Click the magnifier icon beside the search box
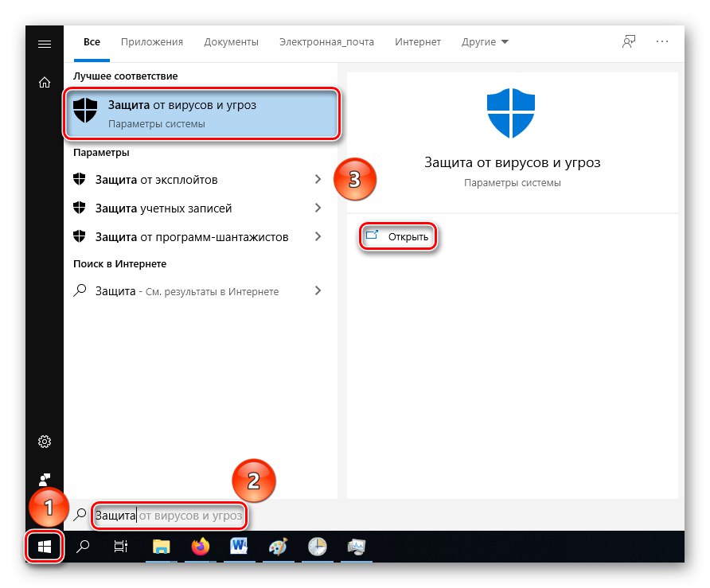The height and width of the screenshot is (588, 710). point(80,515)
